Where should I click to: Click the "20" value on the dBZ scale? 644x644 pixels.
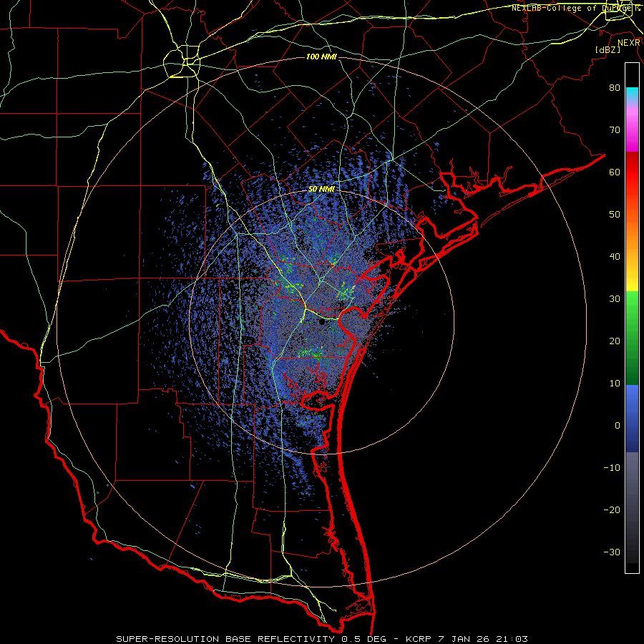[615, 341]
